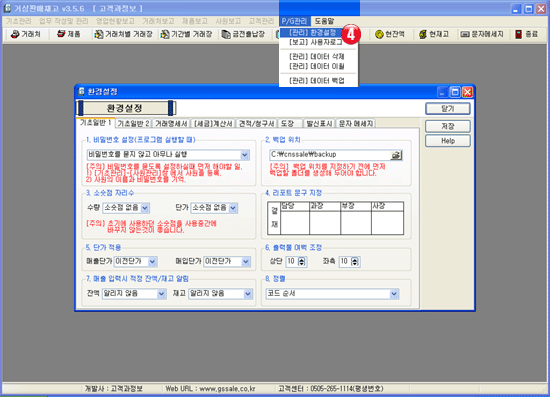Click the 과장 approval header cell
The width and height of the screenshot is (550, 397).
325,207
